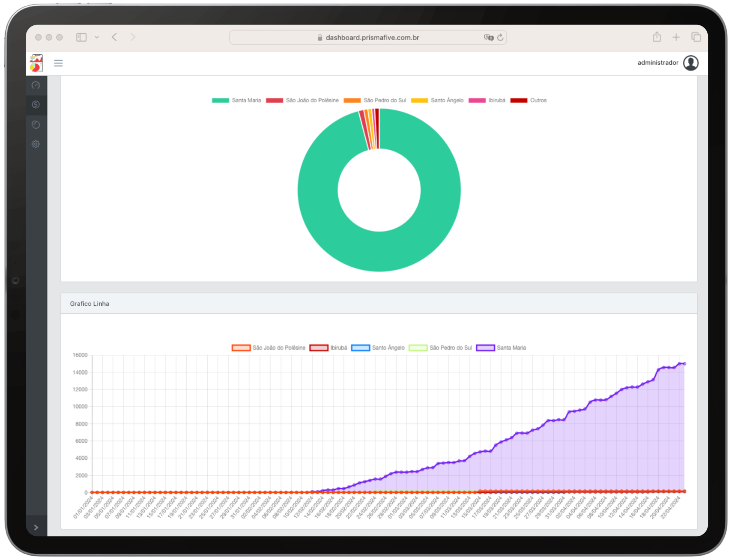Toggle Santa Maria in donut chart legend

(236, 100)
